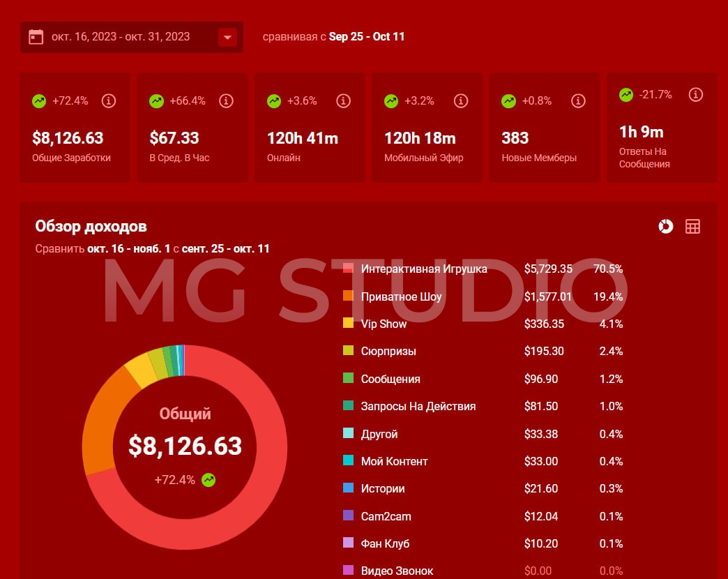Open info tooltip on Новые Мемберы card
This screenshot has height=579, width=728.
click(577, 101)
